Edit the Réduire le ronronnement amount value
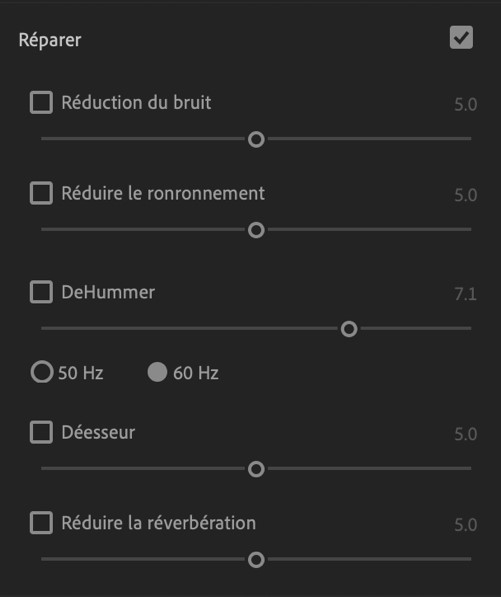 tap(465, 195)
